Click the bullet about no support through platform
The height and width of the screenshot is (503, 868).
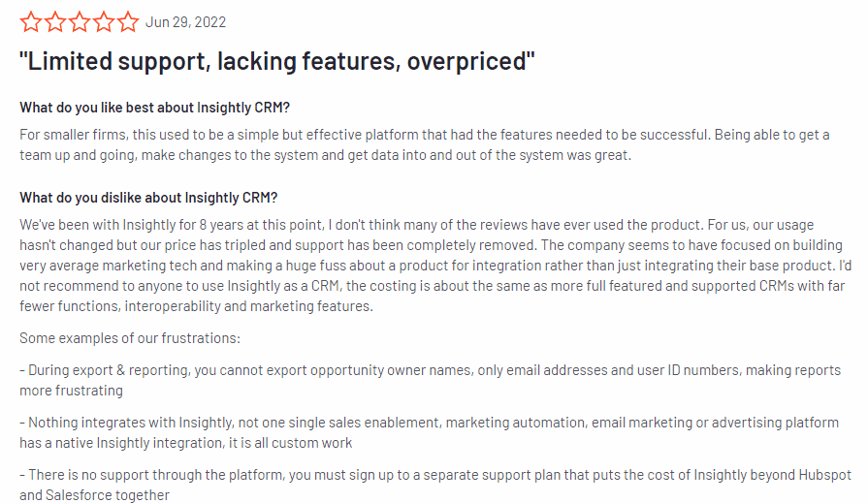point(435,485)
